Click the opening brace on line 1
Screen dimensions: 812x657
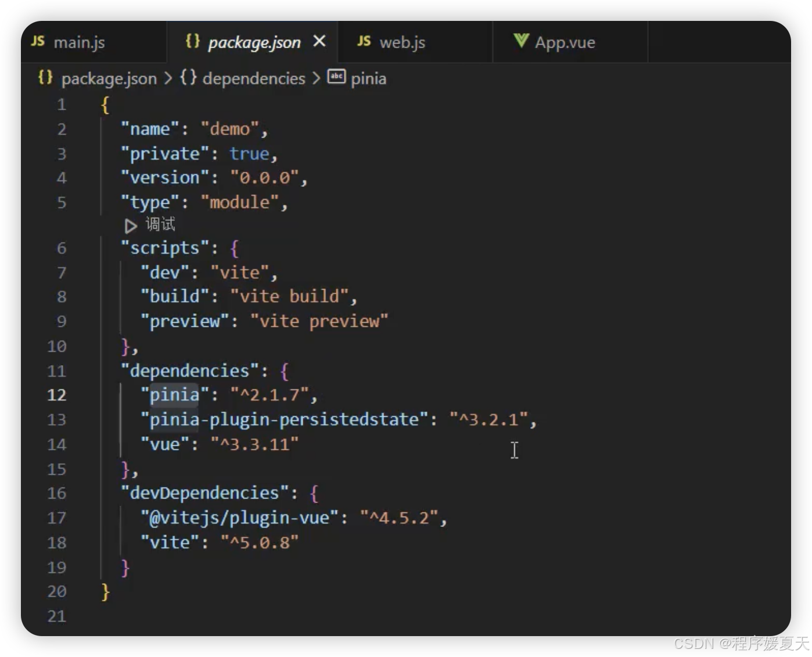105,105
